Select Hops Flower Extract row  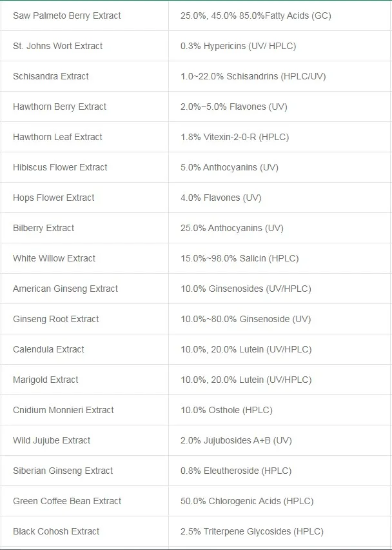tap(54, 198)
